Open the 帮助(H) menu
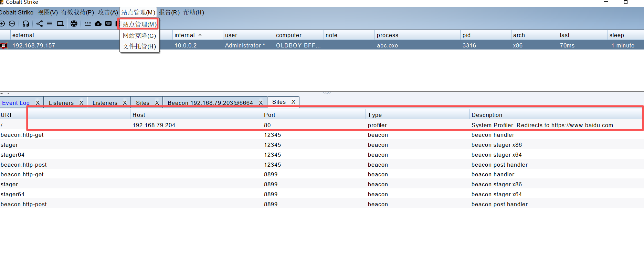Viewport: 644px width, 253px height. click(x=193, y=12)
